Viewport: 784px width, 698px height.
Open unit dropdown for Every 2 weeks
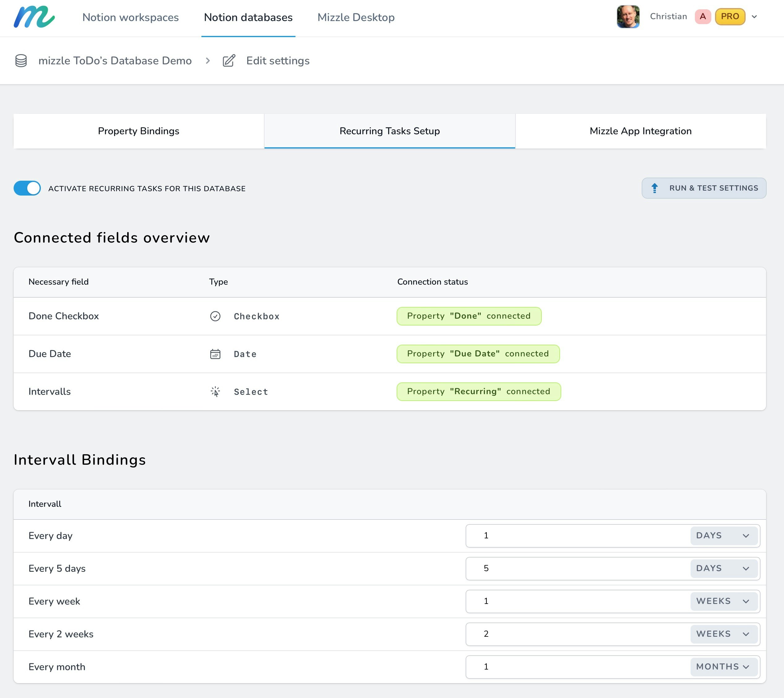[x=724, y=634]
